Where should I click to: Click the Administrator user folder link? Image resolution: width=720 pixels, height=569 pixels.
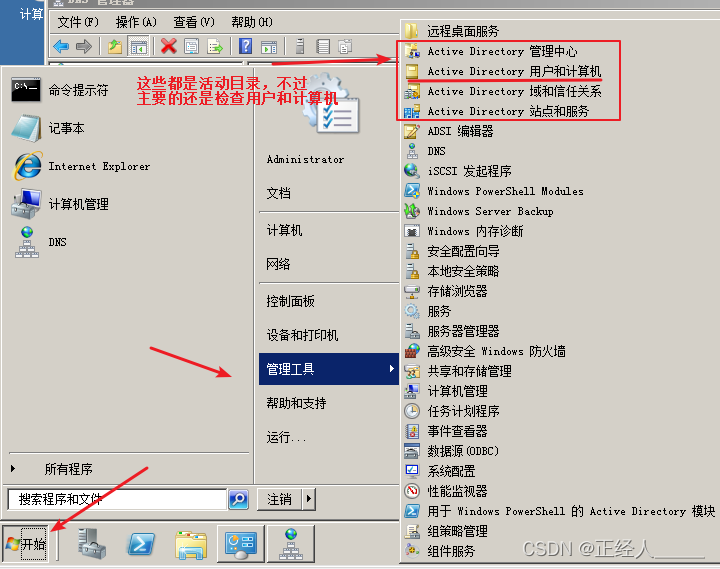pos(305,159)
